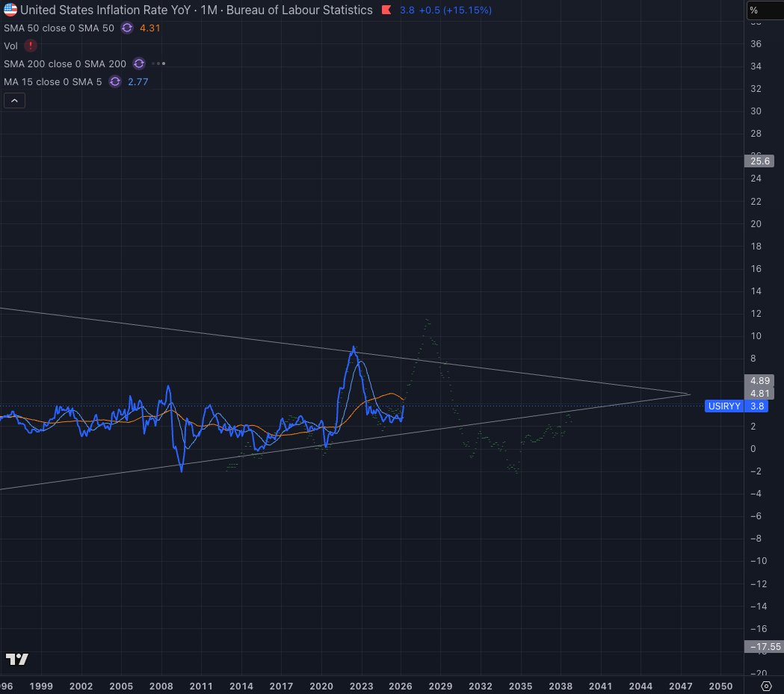Viewport: 784px width, 694px height.
Task: Click the TradingView logo
Action: (x=17, y=659)
